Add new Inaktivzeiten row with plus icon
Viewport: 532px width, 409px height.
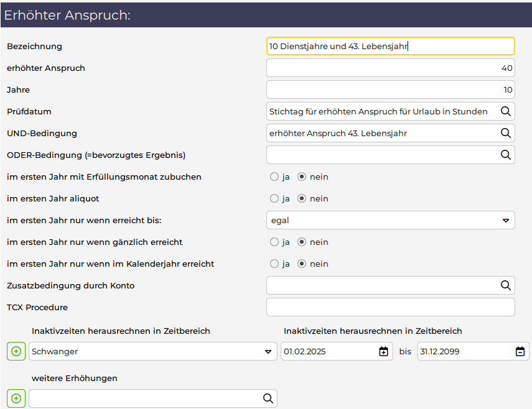pyautogui.click(x=16, y=351)
